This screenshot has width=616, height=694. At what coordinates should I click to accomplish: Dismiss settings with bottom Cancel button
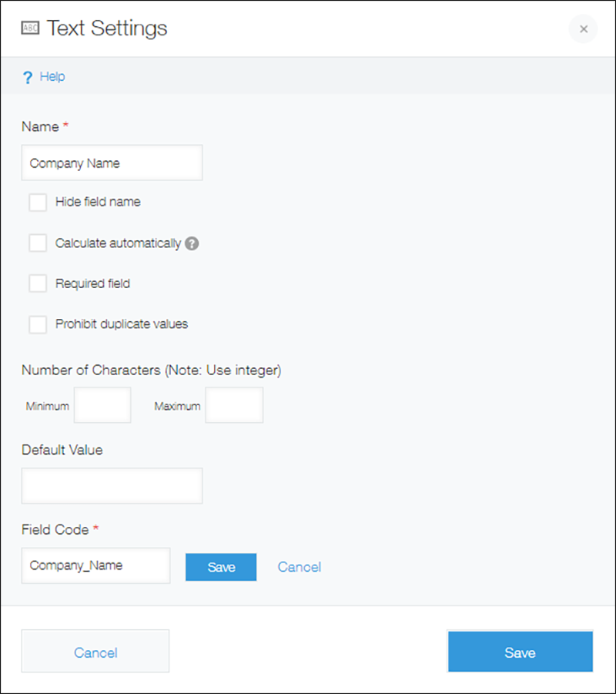pos(95,651)
